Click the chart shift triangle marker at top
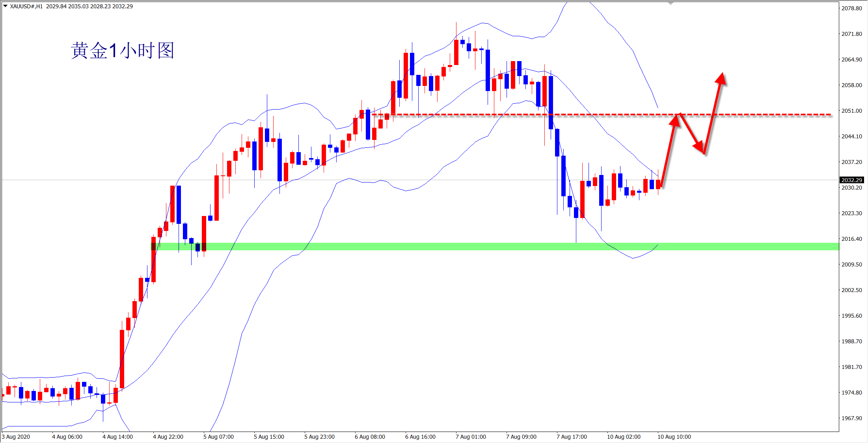Image resolution: width=868 pixels, height=443 pixels. click(671, 4)
